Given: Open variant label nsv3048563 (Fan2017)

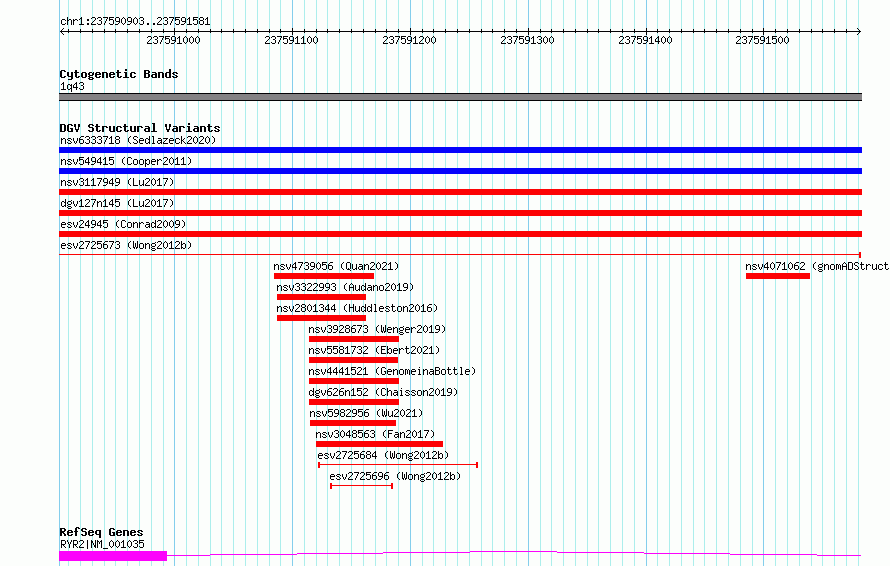Looking at the screenshot, I should point(375,434).
